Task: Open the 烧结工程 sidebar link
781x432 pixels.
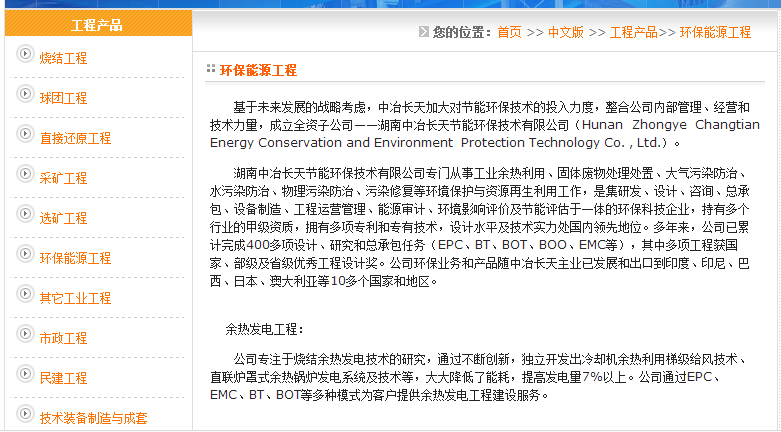Action: pos(63,58)
